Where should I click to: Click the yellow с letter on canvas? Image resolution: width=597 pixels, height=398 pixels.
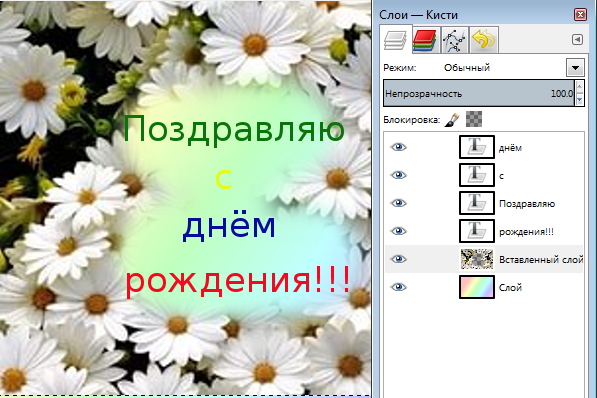coord(223,179)
